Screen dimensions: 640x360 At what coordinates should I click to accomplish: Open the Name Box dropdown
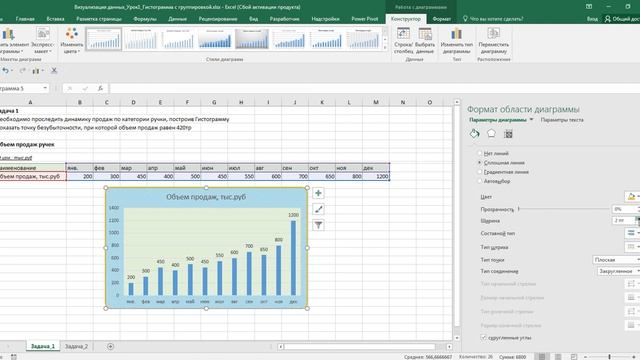45,88
